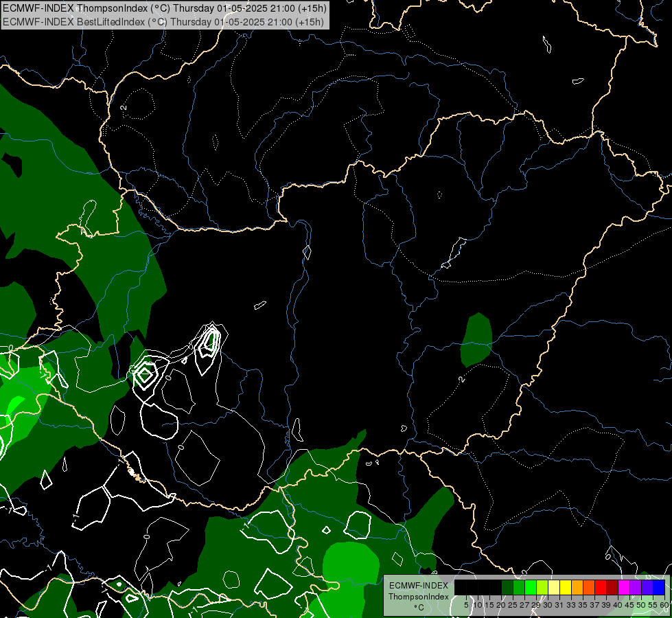Click the legend tick label 5
This screenshot has width=672, height=618.
(x=466, y=605)
